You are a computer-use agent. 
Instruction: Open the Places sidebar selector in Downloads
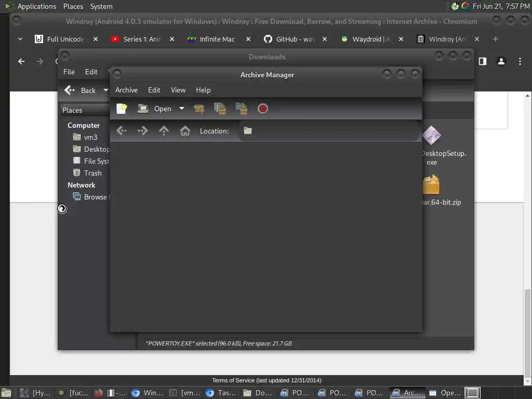coord(85,110)
